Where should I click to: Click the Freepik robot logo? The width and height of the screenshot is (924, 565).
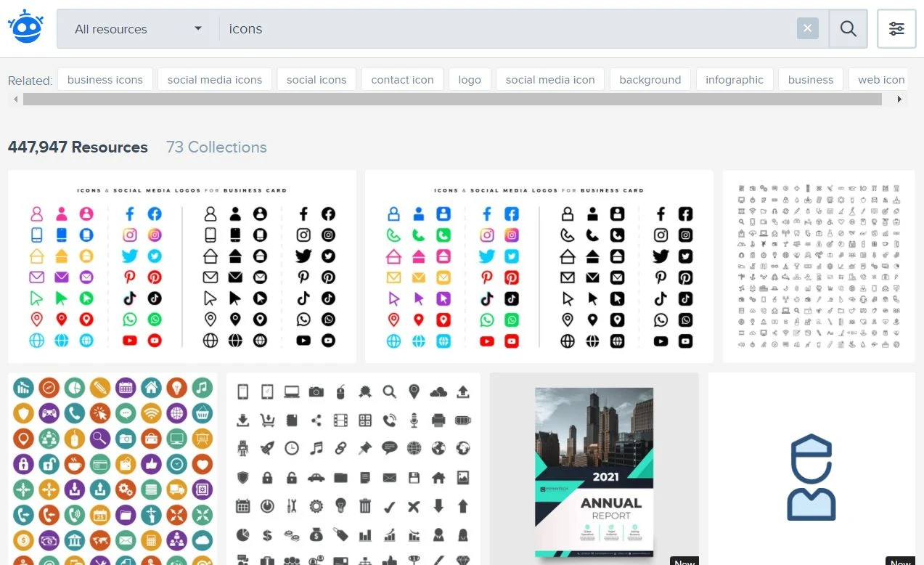(26, 28)
